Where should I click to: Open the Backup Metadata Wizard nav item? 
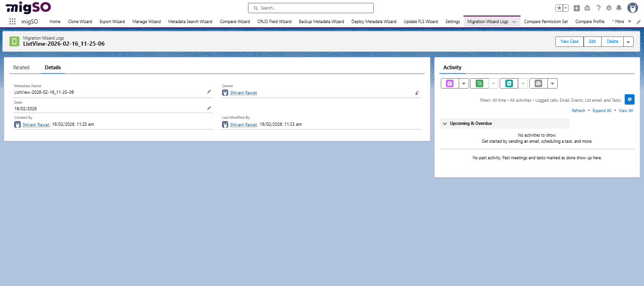[x=321, y=21]
